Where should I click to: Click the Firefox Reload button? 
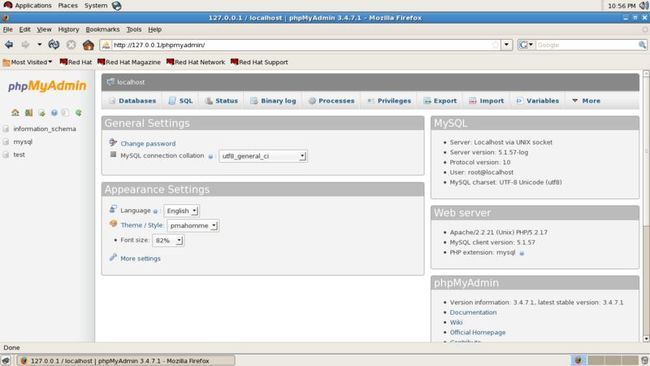pos(54,44)
